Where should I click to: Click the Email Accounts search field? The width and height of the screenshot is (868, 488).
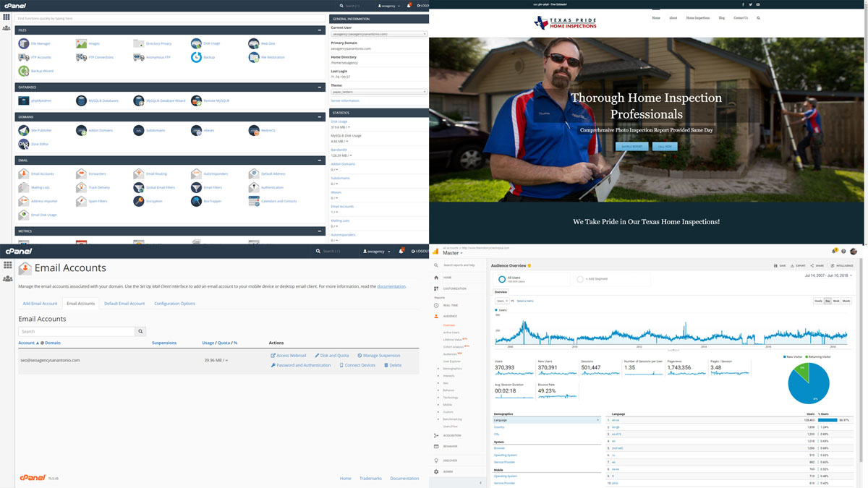77,331
